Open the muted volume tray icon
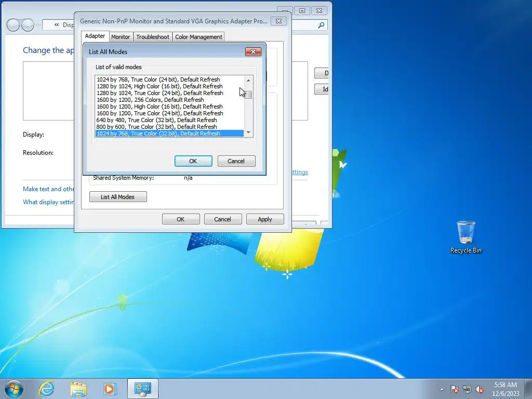Image resolution: width=532 pixels, height=399 pixels. tap(480, 389)
